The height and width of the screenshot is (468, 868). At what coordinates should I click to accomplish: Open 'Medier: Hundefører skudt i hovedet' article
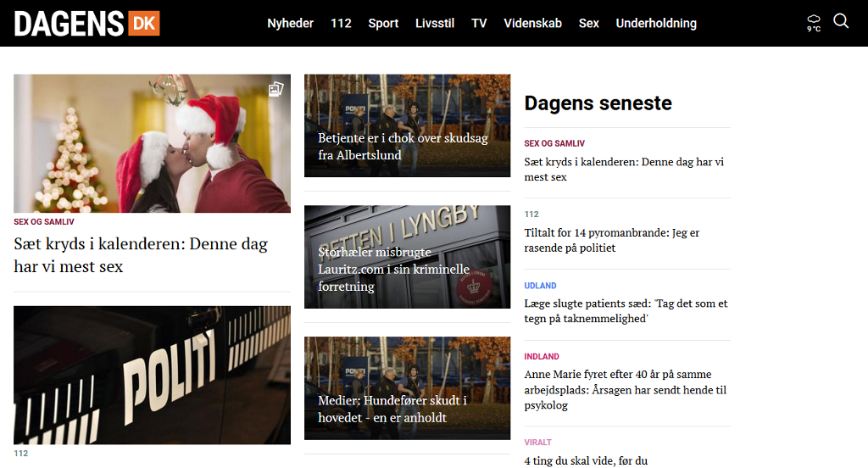coord(408,388)
